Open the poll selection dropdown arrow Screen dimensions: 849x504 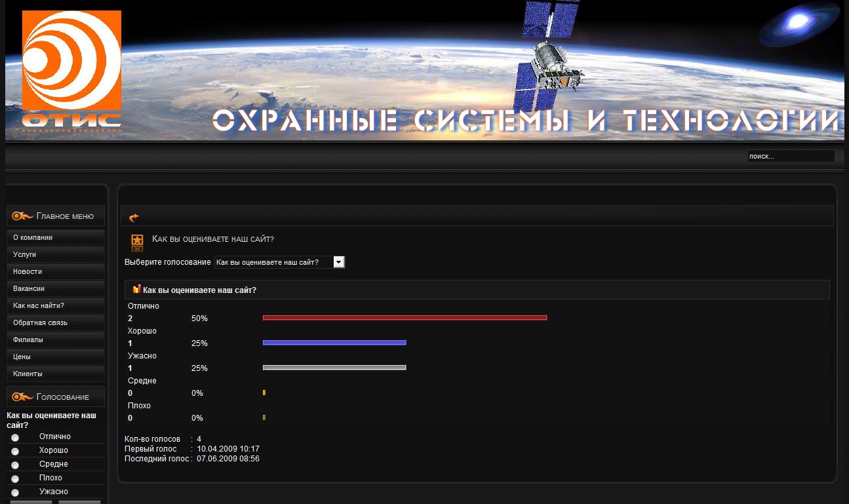338,262
